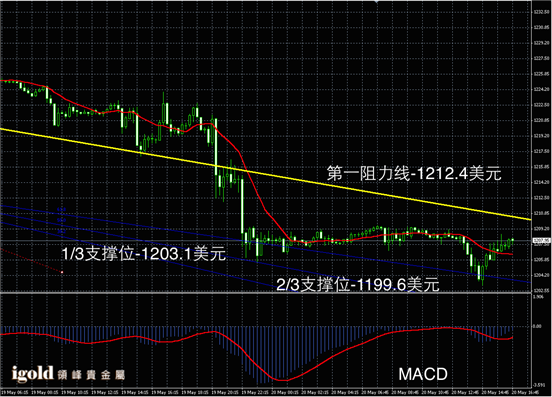Select the 1/3支撑位-1203.1美元 text label
The image size is (552, 397).
point(143,253)
